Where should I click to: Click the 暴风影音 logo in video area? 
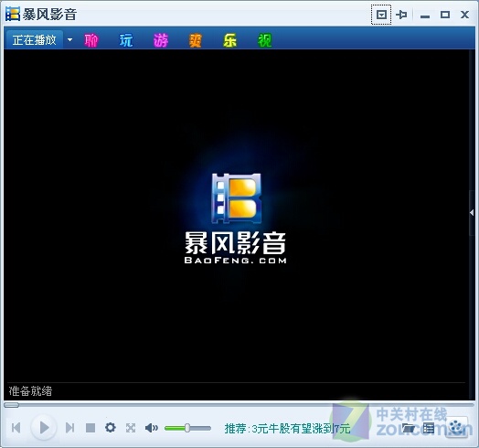[x=236, y=219]
